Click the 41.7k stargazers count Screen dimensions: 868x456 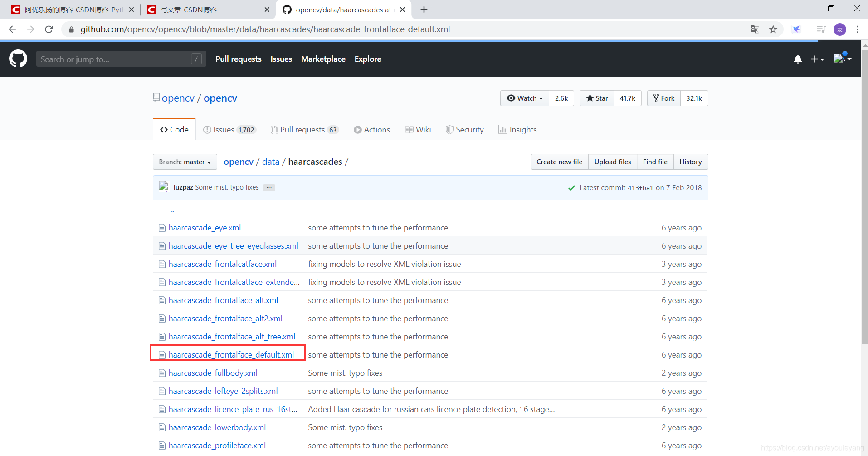tap(628, 98)
